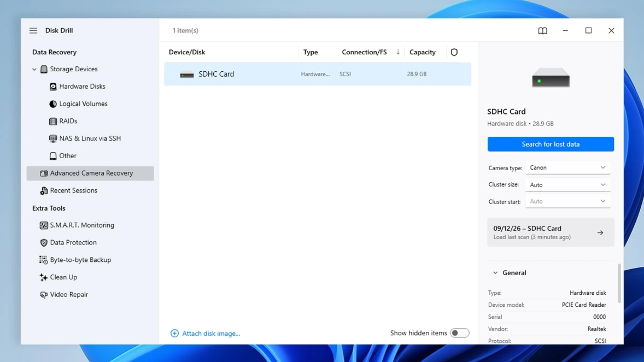Select the SDHC Card row
Image resolution: width=644 pixels, height=362 pixels.
pos(317,74)
